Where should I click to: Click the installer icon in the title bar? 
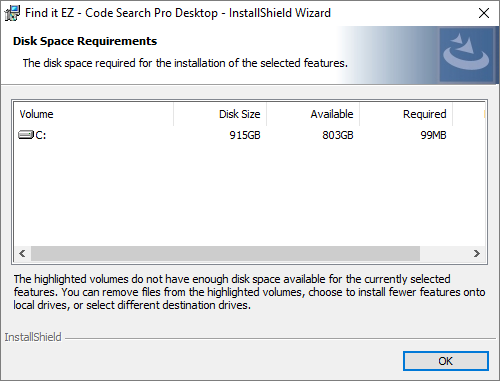(12, 13)
